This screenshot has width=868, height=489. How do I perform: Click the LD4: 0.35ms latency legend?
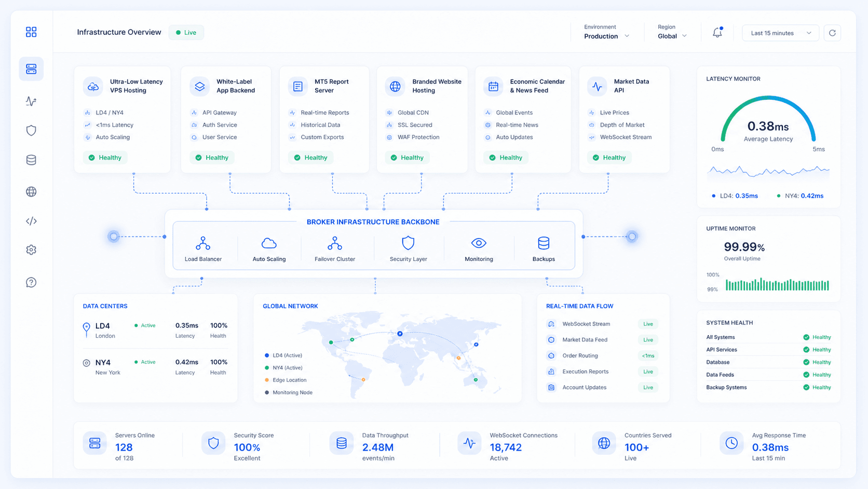click(x=735, y=196)
